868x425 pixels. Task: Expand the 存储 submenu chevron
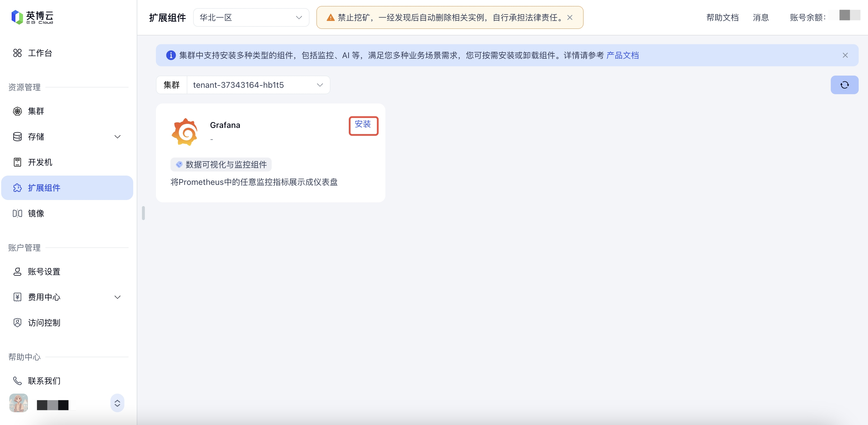pyautogui.click(x=117, y=137)
